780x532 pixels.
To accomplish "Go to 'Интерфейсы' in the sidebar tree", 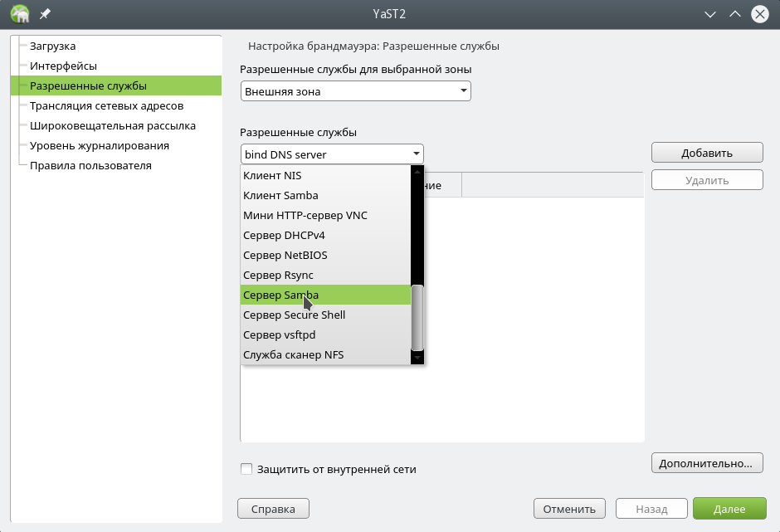I will (63, 66).
